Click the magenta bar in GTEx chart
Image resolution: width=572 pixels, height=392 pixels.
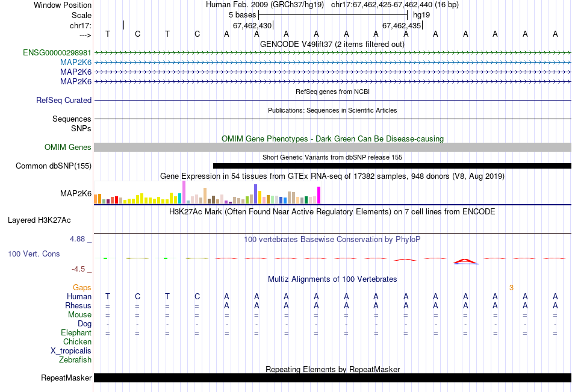(x=319, y=195)
